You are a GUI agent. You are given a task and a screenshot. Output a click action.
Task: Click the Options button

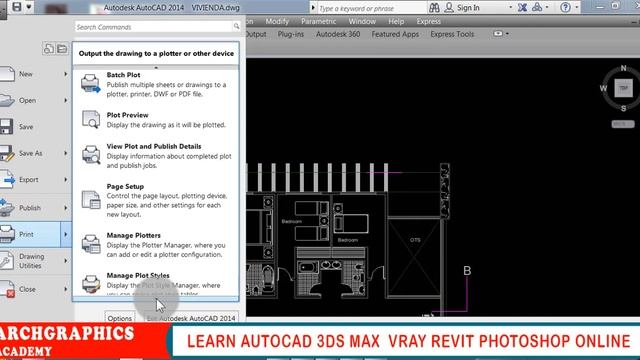pos(120,318)
